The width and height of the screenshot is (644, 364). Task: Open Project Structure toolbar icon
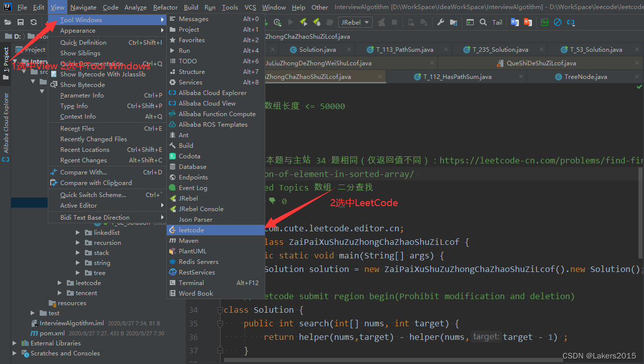tap(454, 22)
